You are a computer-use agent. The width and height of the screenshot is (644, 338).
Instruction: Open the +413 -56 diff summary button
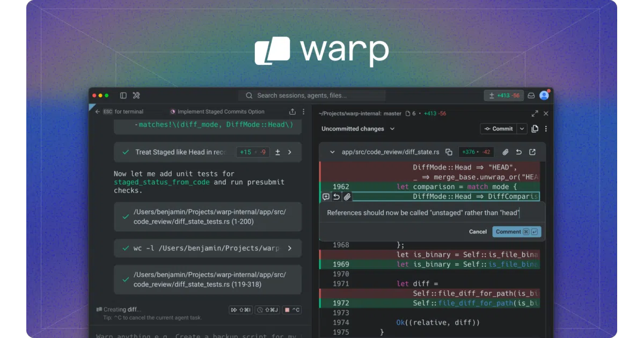[x=503, y=95]
